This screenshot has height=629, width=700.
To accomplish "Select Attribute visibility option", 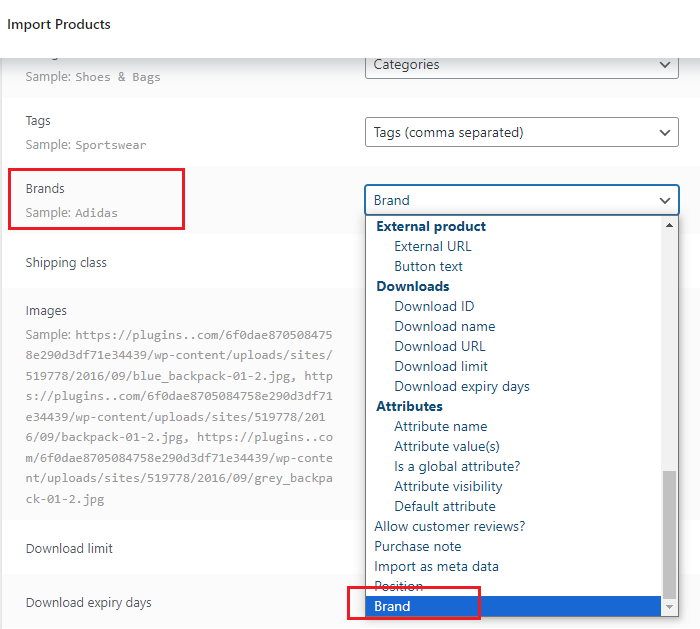I will pyautogui.click(x=448, y=486).
